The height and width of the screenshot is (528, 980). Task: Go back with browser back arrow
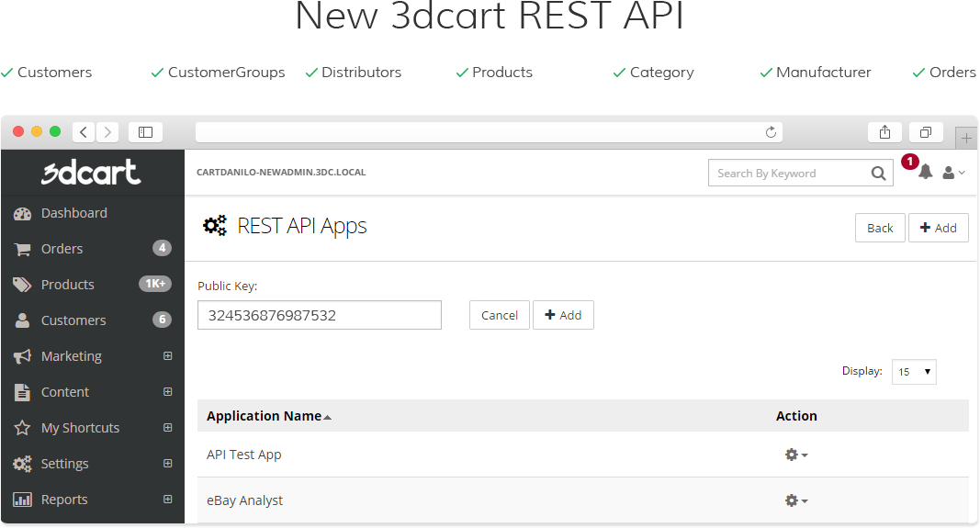click(x=84, y=132)
